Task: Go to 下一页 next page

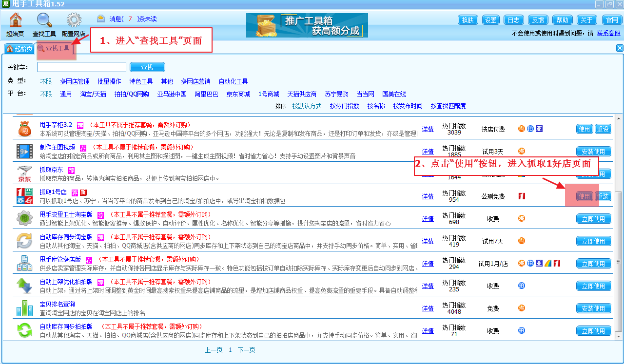Action: click(x=246, y=350)
